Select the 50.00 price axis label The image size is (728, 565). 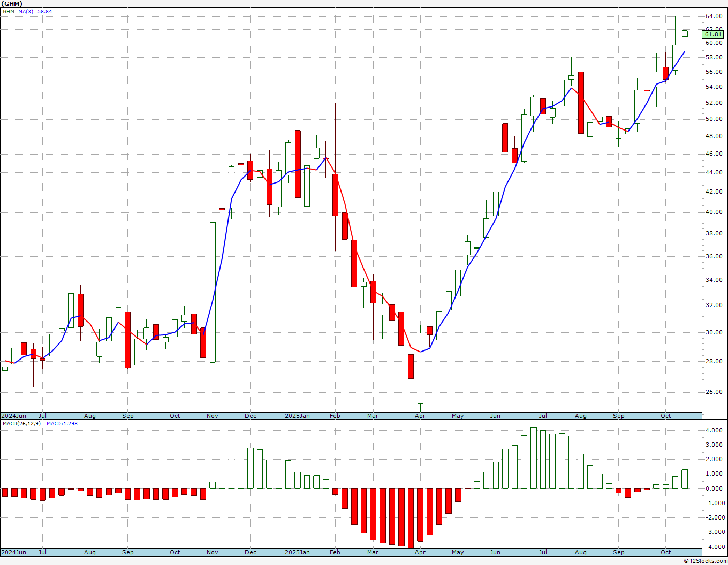[714, 119]
